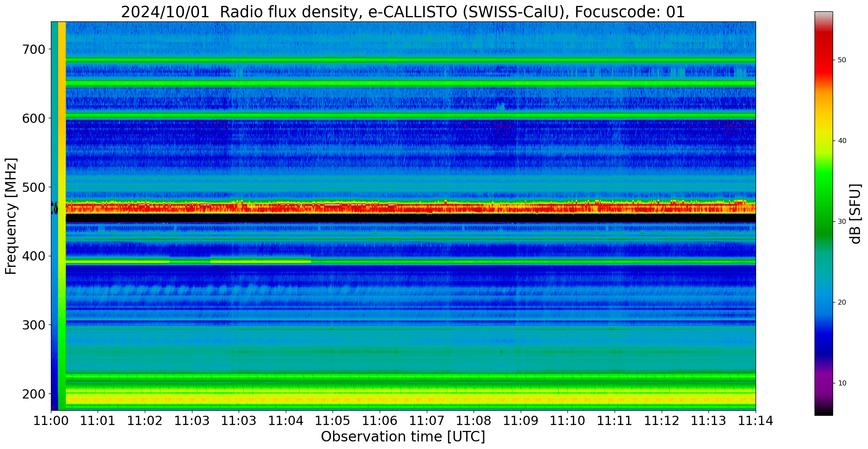Click the 11:01 time tick label
868x449 pixels.
[x=98, y=421]
